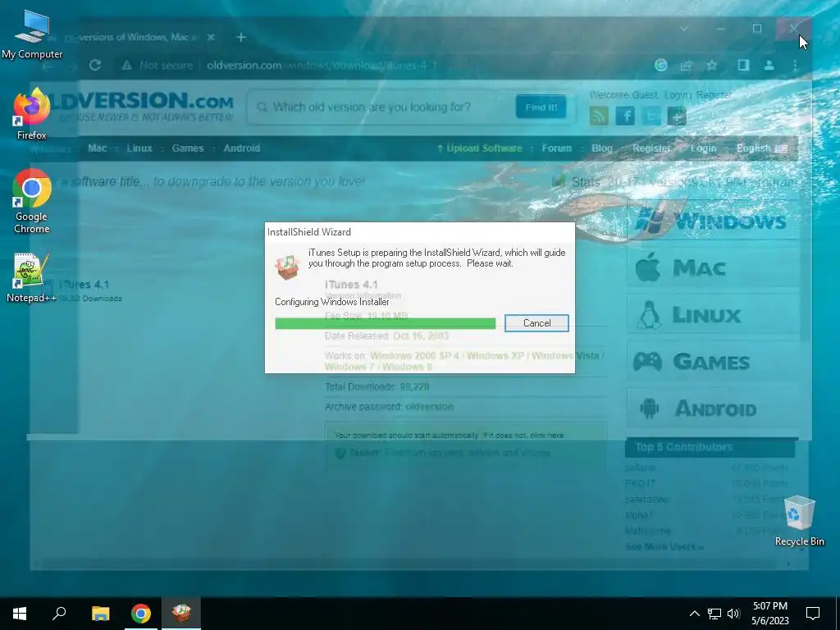Open Chrome tab search dropdown arrow
840x630 pixels.
tap(684, 29)
